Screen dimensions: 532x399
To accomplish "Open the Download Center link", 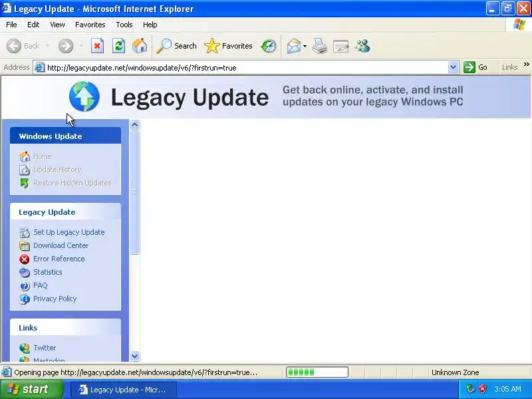I will point(61,245).
